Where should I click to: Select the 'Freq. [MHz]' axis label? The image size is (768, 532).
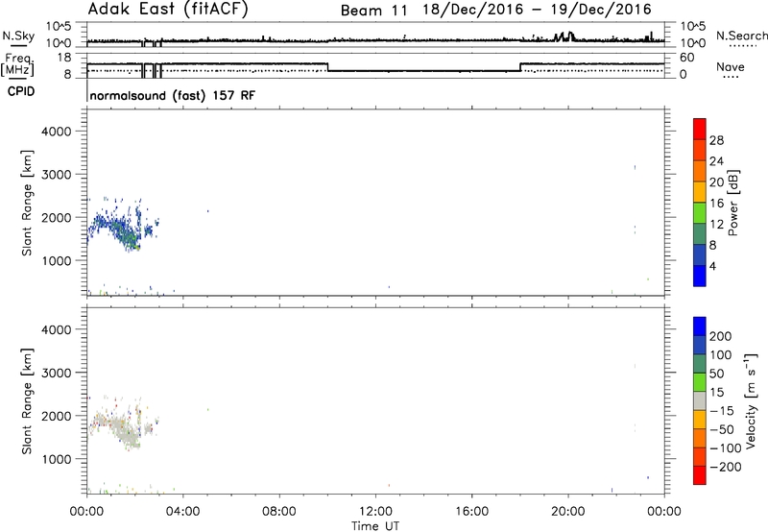pos(17,64)
